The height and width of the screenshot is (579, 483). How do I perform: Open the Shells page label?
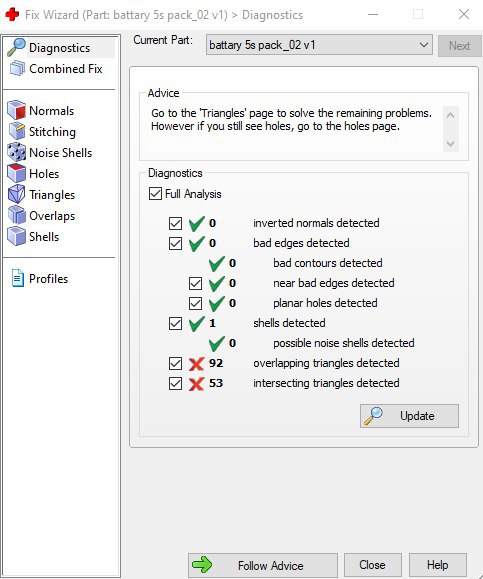(x=44, y=237)
